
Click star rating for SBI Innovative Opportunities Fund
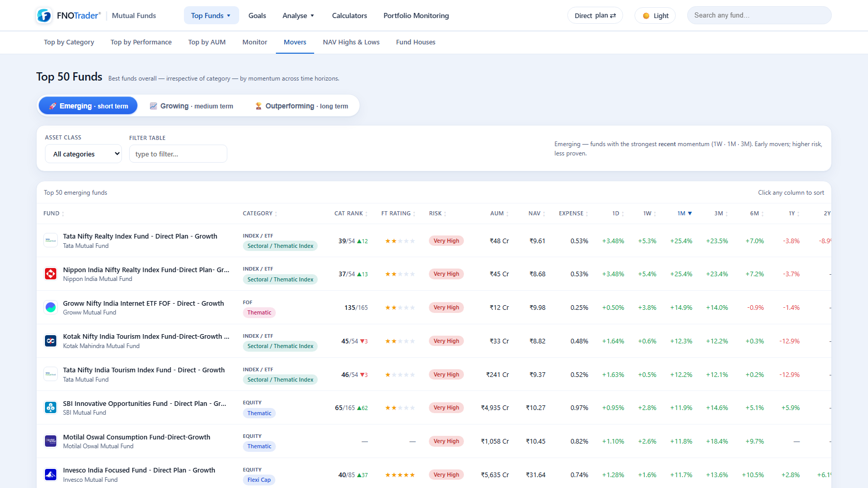point(400,408)
